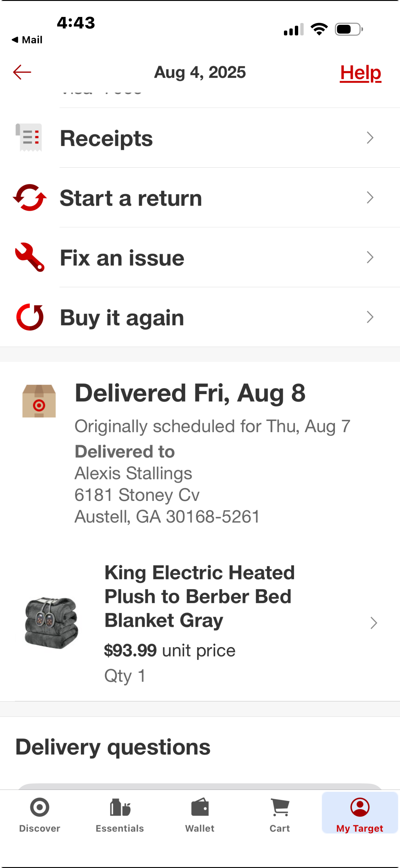Open the Help link

pyautogui.click(x=361, y=72)
